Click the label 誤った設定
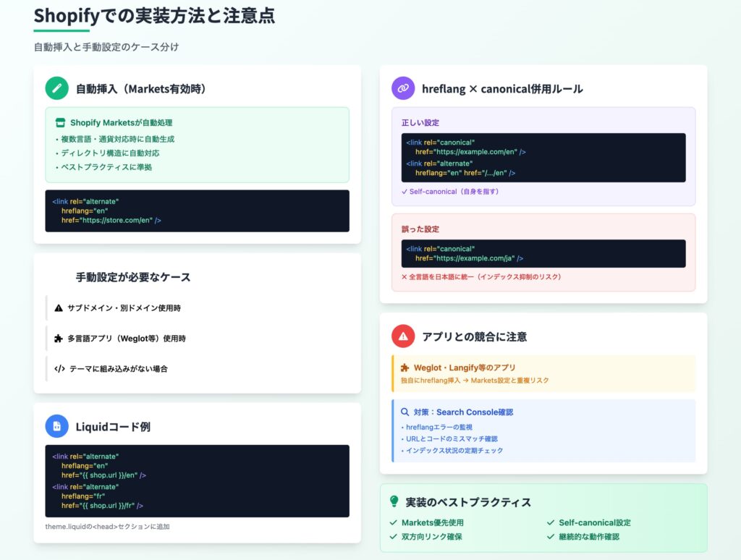 pyautogui.click(x=420, y=229)
